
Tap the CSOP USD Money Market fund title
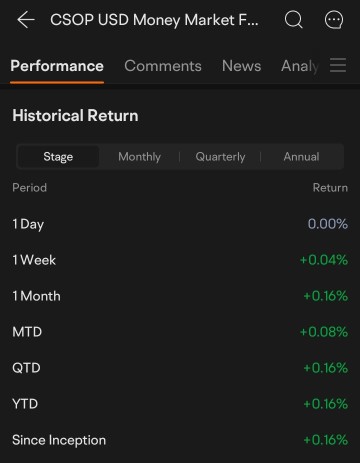pyautogui.click(x=154, y=20)
